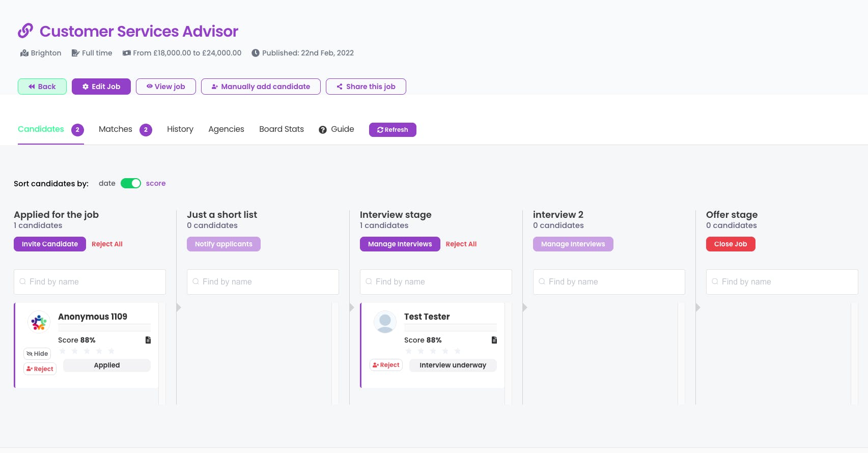The image size is (868, 453).
Task: Focus Find by name in Interview stage
Action: [x=436, y=282]
